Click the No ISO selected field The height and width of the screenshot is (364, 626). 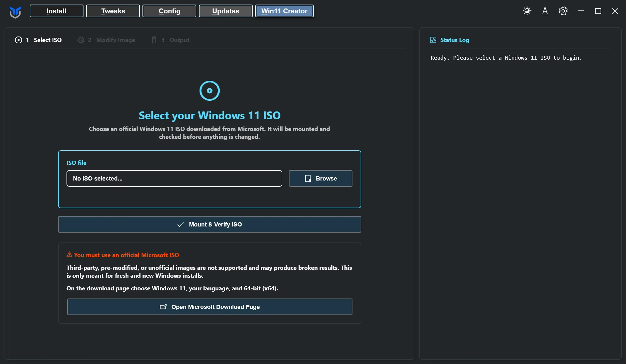[174, 178]
